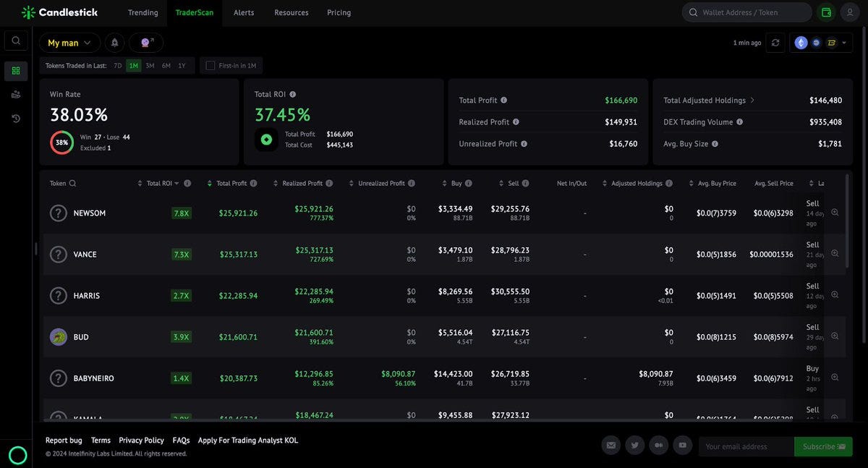Sort by the Total Profit column
This screenshot has height=468, width=868.
[x=210, y=184]
